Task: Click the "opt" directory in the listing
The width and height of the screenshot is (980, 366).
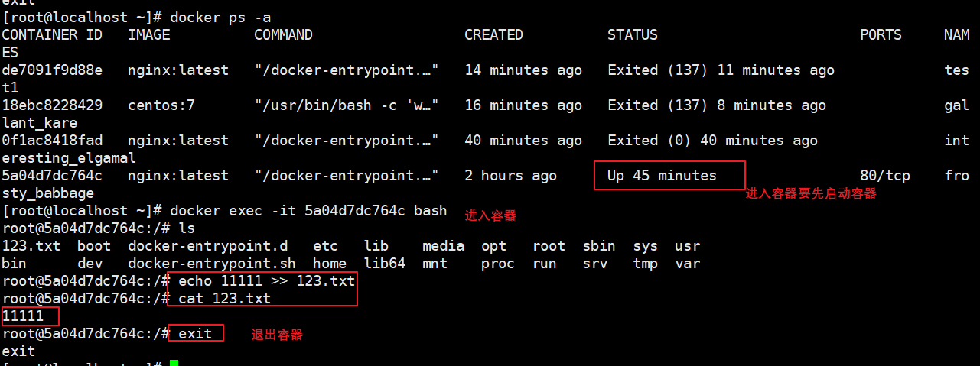Action: (x=493, y=245)
